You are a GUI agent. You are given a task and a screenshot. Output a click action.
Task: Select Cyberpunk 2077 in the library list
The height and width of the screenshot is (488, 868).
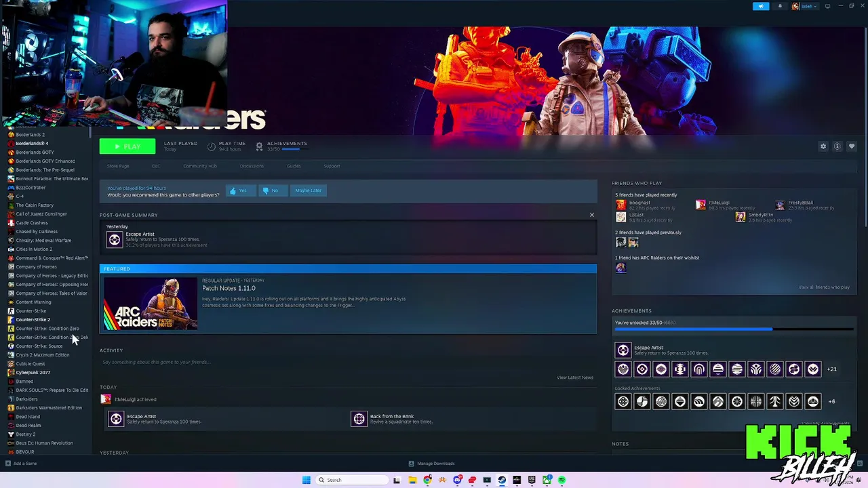[33, 373]
